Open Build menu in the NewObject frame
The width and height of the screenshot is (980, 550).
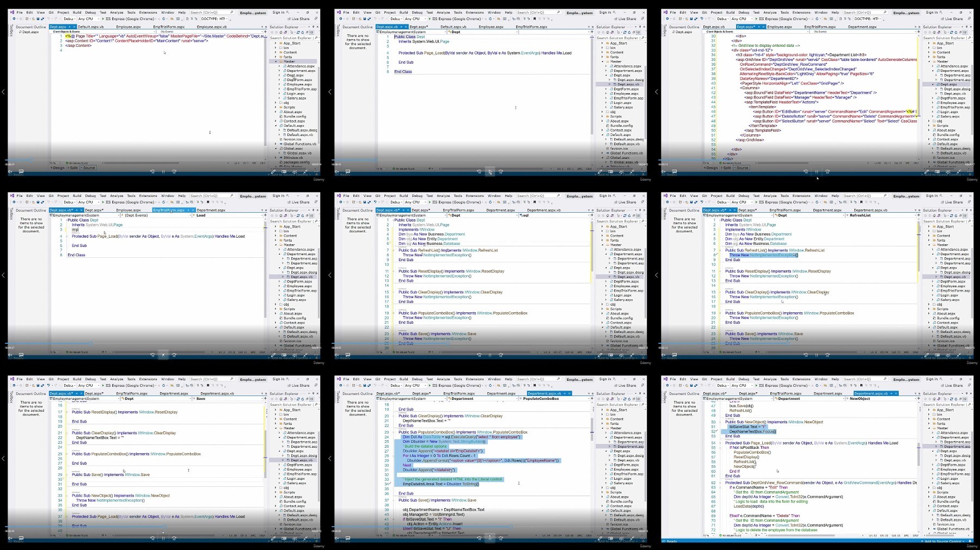click(x=730, y=379)
